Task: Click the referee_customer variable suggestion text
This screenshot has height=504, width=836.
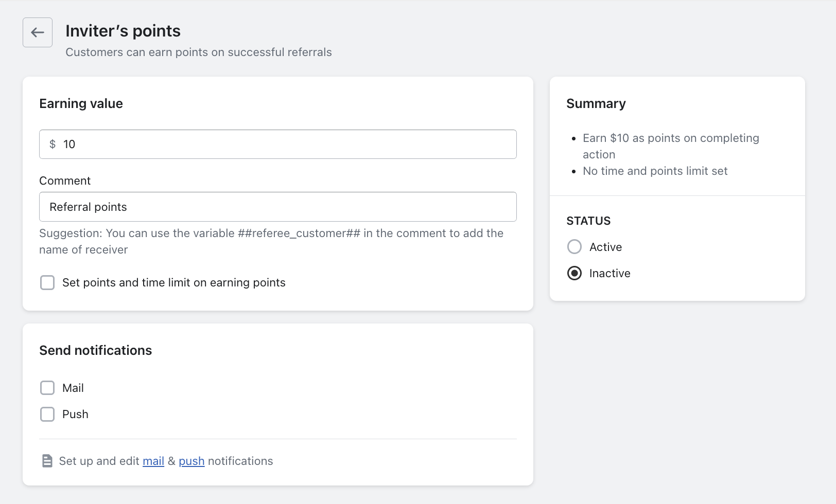Action: tap(299, 233)
